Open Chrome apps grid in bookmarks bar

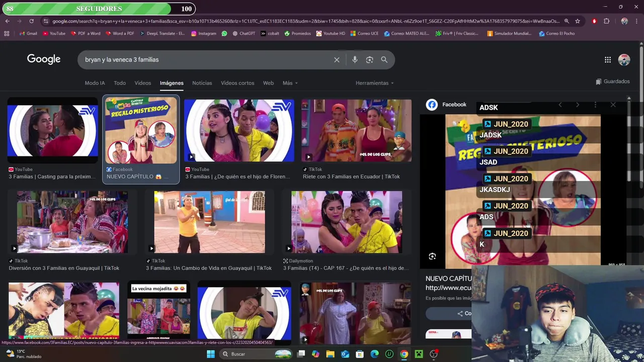[7, 34]
